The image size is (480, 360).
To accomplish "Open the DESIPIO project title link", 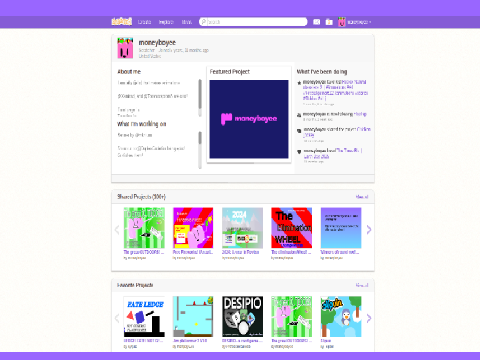I will [242, 341].
